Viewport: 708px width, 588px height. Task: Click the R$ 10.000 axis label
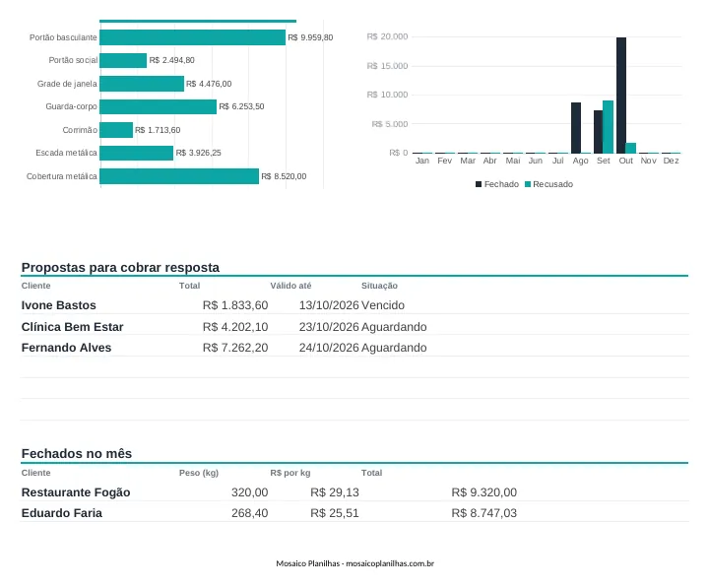coord(387,95)
